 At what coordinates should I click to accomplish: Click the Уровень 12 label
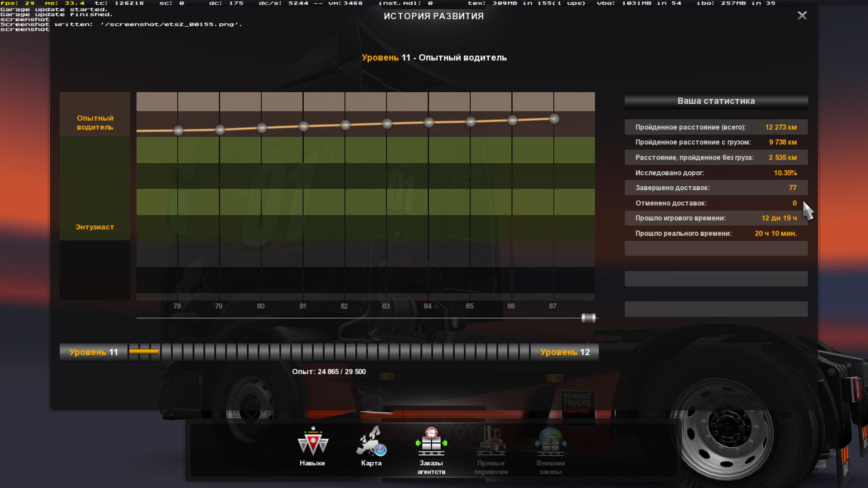pos(565,352)
